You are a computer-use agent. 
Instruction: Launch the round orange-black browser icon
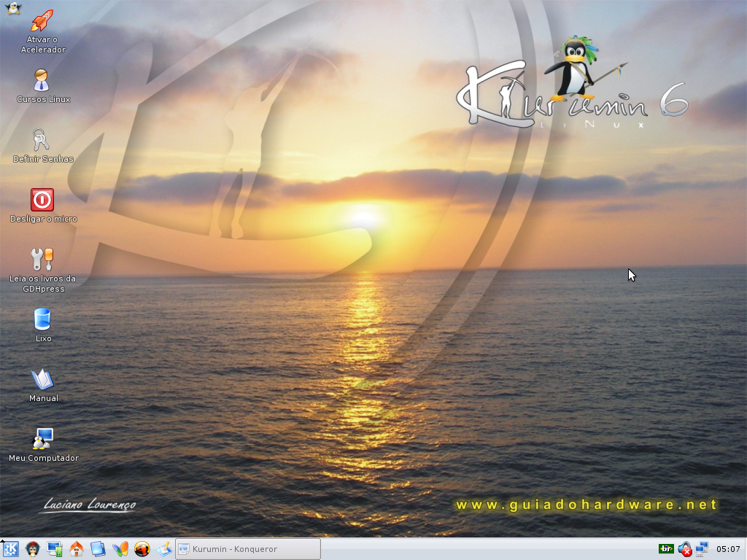142,550
